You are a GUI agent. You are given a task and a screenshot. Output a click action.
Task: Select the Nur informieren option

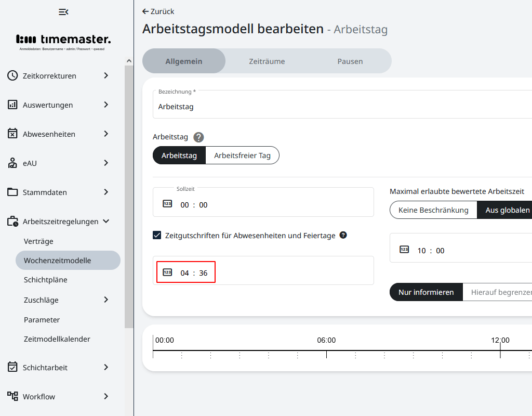tap(426, 292)
